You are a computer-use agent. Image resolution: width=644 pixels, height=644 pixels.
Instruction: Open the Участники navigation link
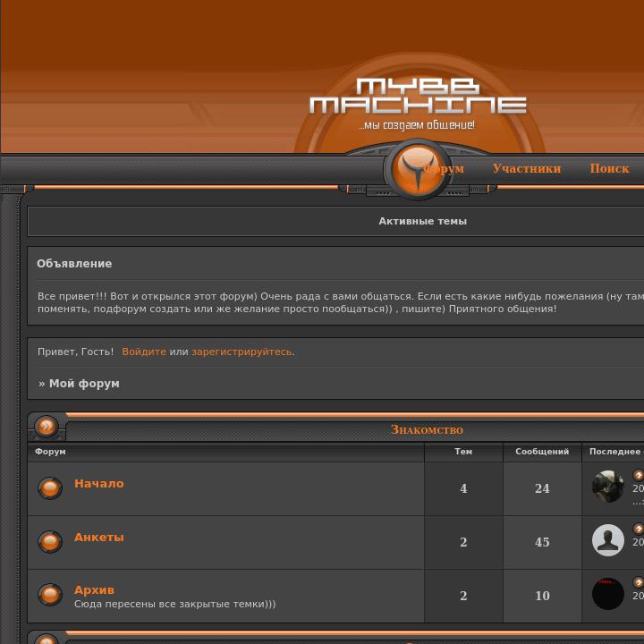[527, 168]
